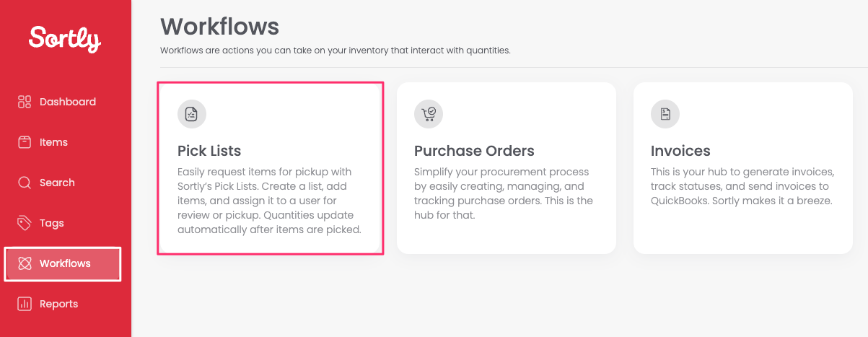This screenshot has width=868, height=337.
Task: Navigate to Tags from the sidebar
Action: pos(52,223)
